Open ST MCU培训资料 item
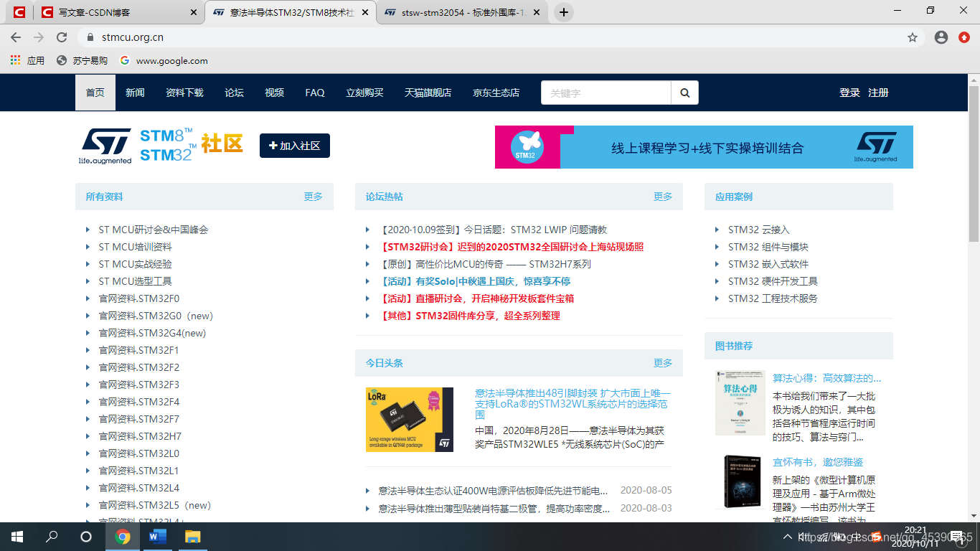The width and height of the screenshot is (980, 551). pos(135,247)
